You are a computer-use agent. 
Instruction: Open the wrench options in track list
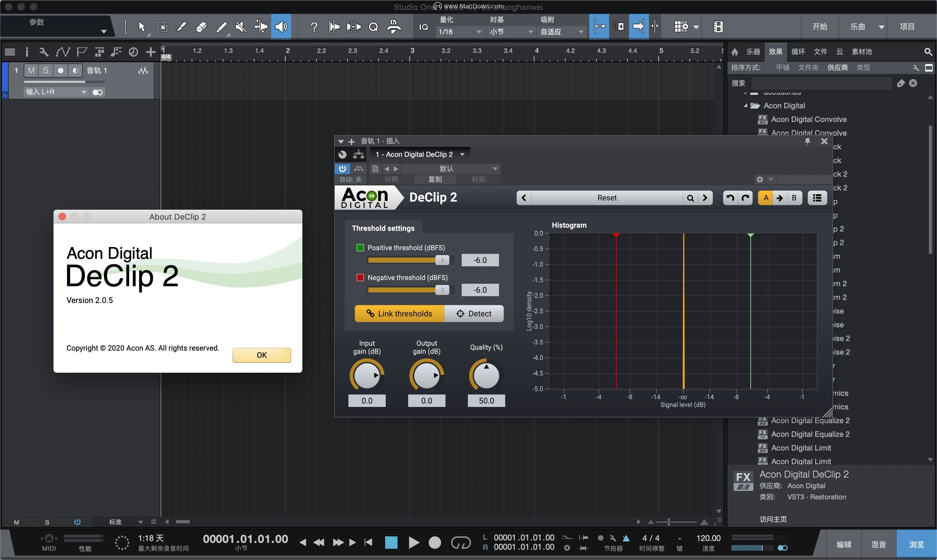(x=44, y=52)
